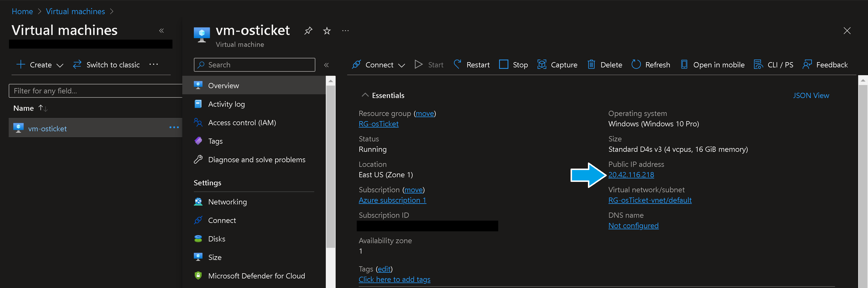Capture the virtual machine image

point(557,65)
